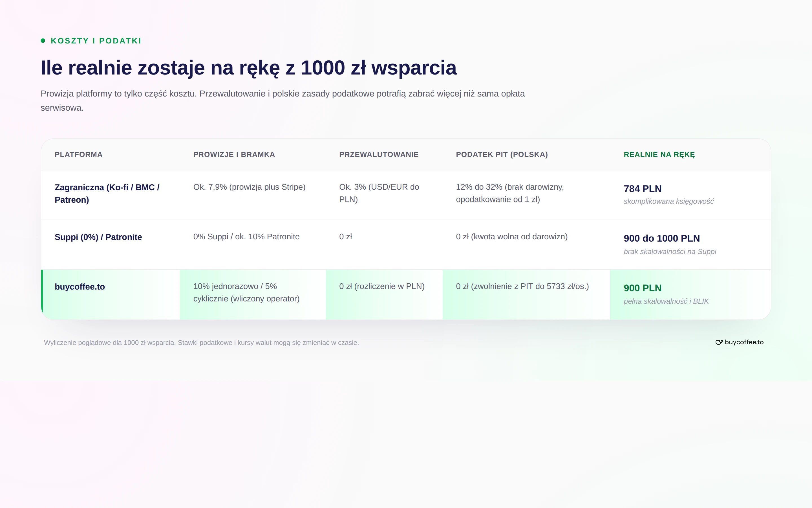
Task: Click the '900 do 1000 PLN' amount
Action: click(x=662, y=238)
